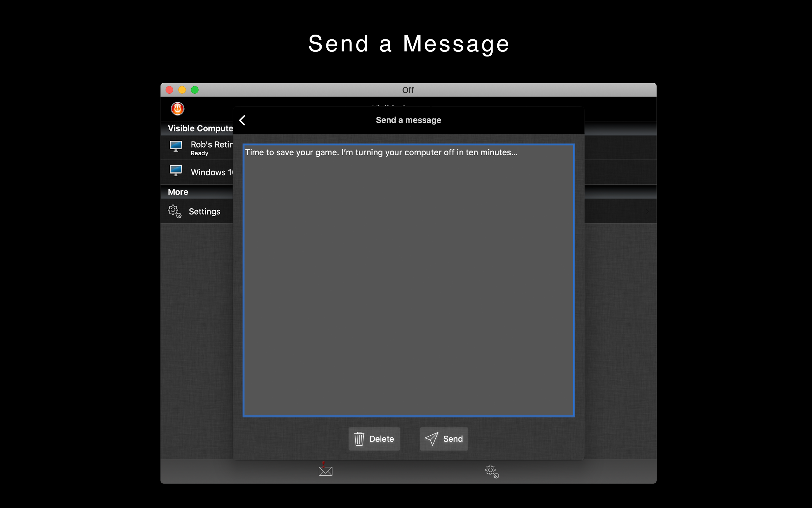Minimize the Off window with the yellow button
This screenshot has height=508, width=812.
182,90
